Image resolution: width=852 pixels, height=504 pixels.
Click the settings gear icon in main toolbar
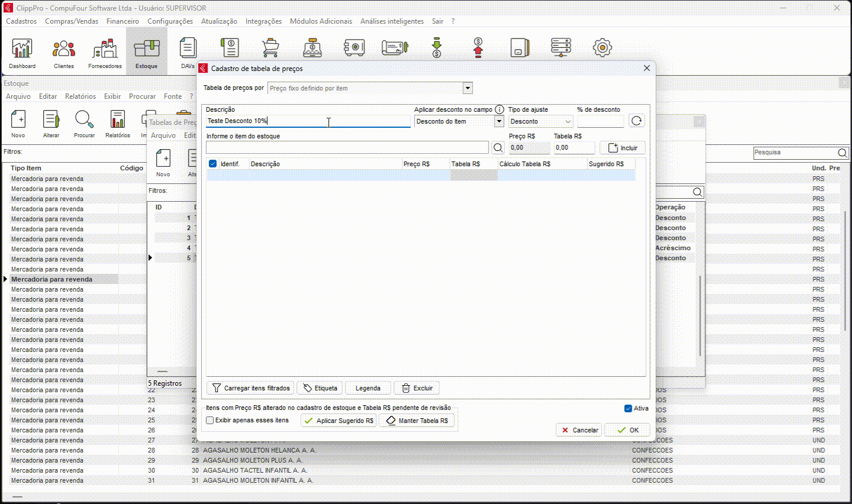pos(602,48)
